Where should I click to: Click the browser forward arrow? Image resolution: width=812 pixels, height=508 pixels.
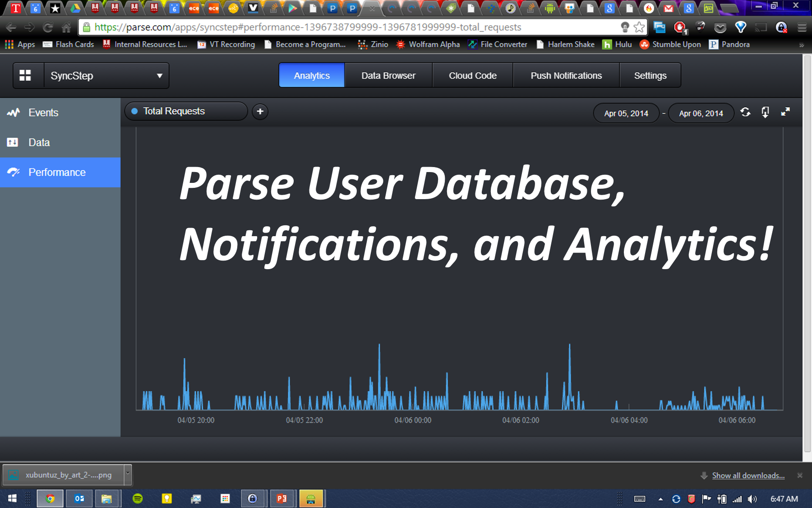tap(29, 28)
